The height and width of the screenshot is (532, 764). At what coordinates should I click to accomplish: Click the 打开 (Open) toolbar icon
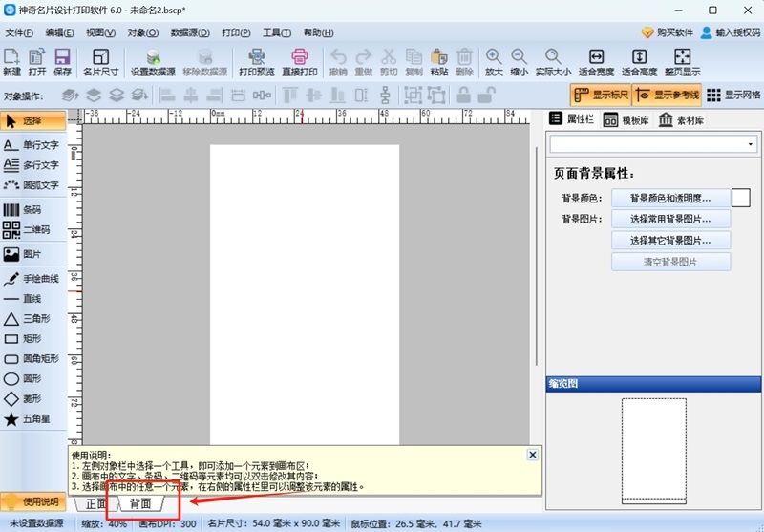tap(37, 62)
